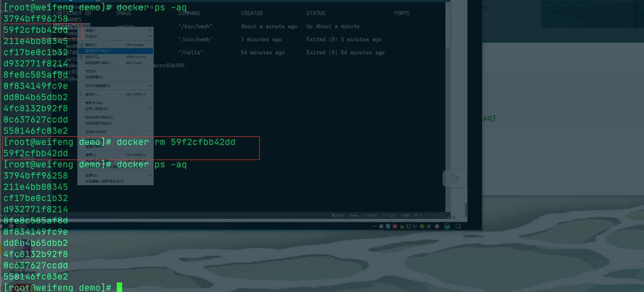Screen dimensions: 644x292
Task: Switch input language via the 英 indicator
Action: click(429, 226)
